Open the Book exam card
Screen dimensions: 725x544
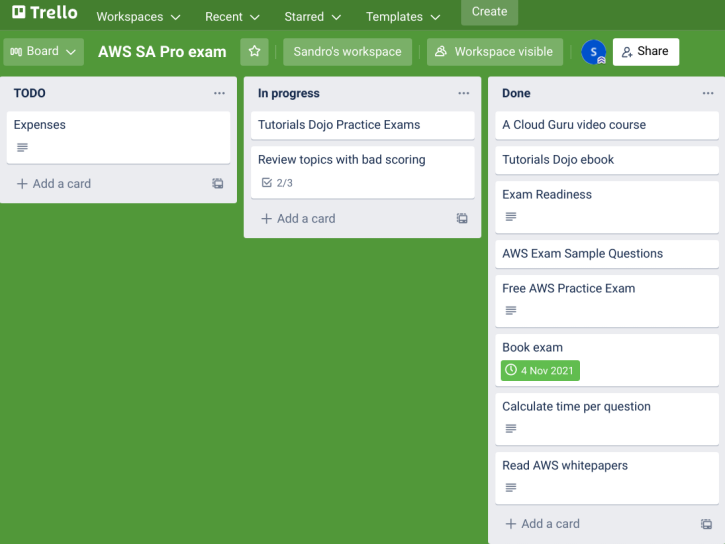tap(607, 360)
